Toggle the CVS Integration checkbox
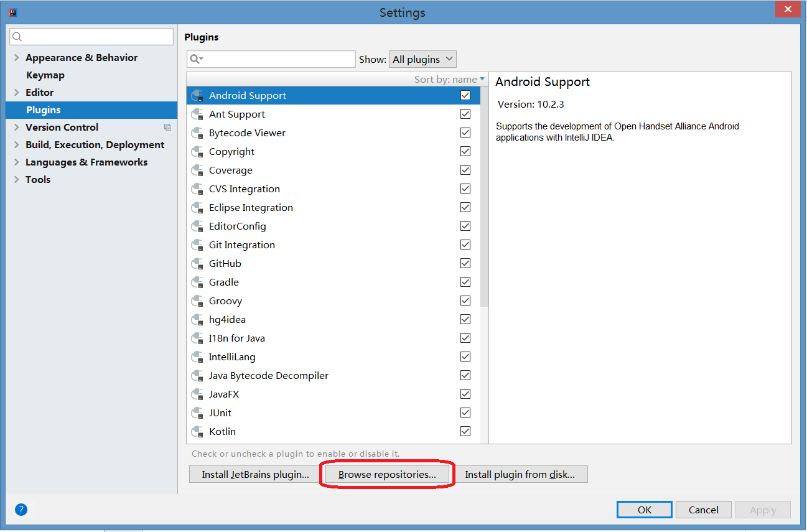 point(465,189)
